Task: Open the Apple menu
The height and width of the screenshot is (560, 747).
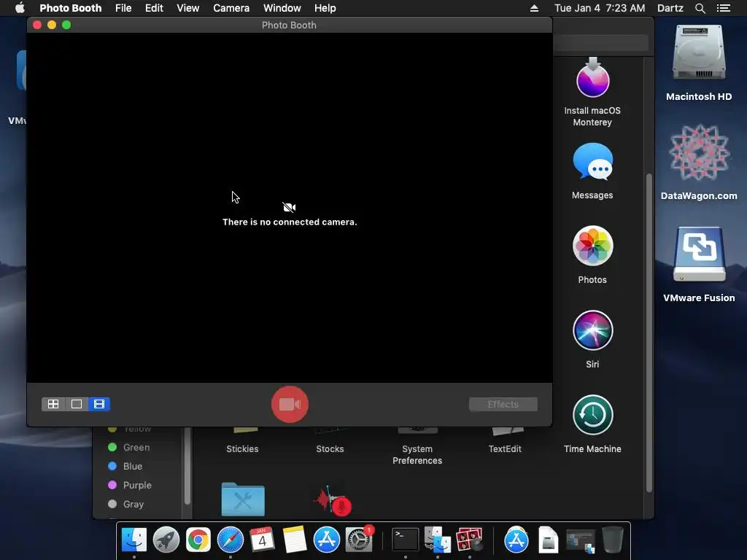Action: click(20, 8)
